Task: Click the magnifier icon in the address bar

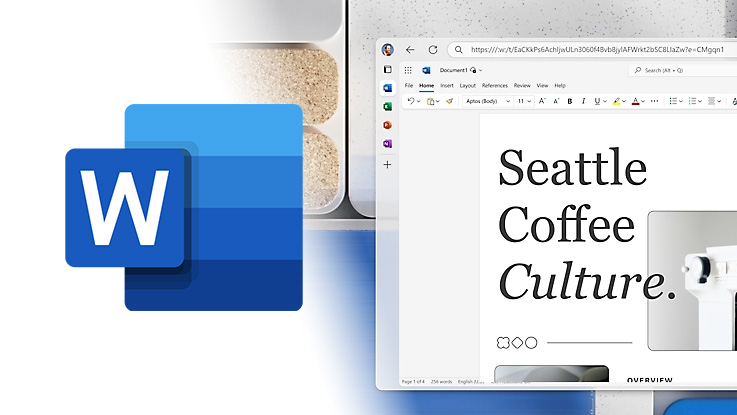Action: tap(459, 49)
